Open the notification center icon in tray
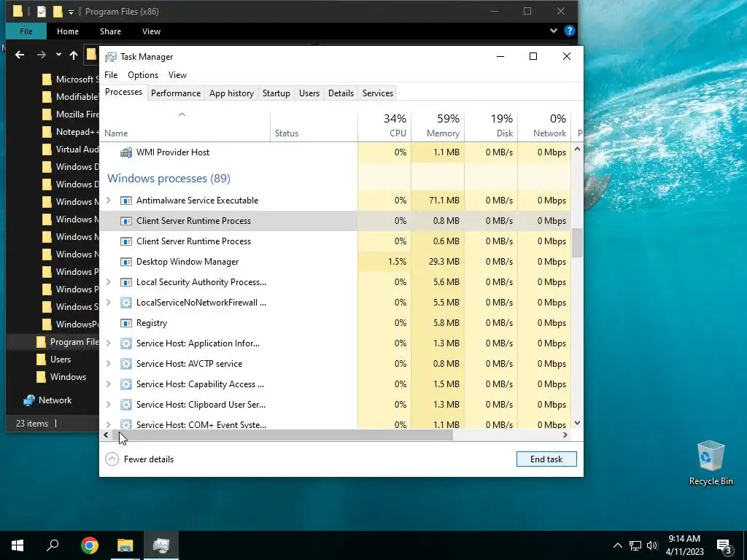The image size is (747, 560). 724,545
